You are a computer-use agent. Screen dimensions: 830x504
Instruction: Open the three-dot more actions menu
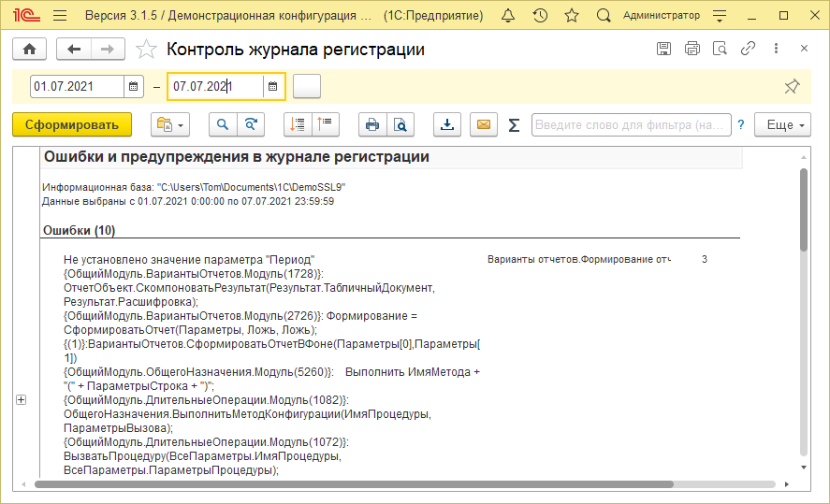[776, 49]
